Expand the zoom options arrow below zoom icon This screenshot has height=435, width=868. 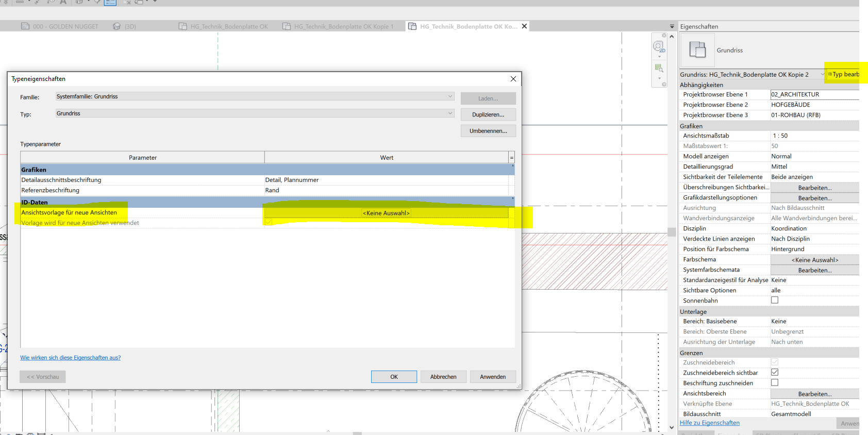pyautogui.click(x=659, y=78)
